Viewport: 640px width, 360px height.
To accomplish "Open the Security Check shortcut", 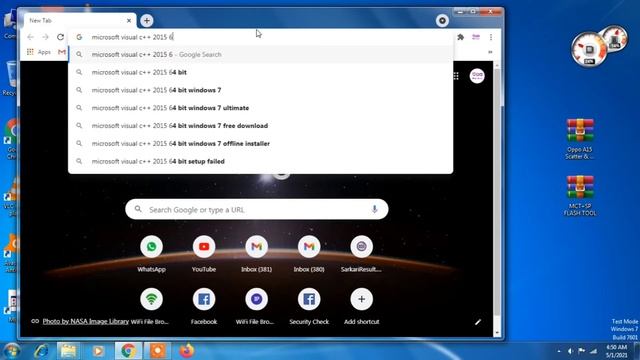I will click(309, 305).
